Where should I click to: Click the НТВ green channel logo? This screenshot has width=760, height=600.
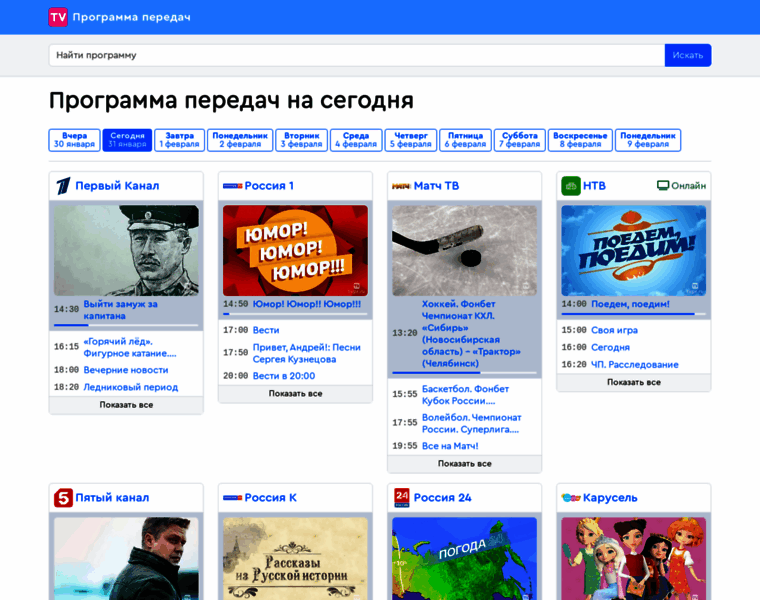pyautogui.click(x=571, y=185)
